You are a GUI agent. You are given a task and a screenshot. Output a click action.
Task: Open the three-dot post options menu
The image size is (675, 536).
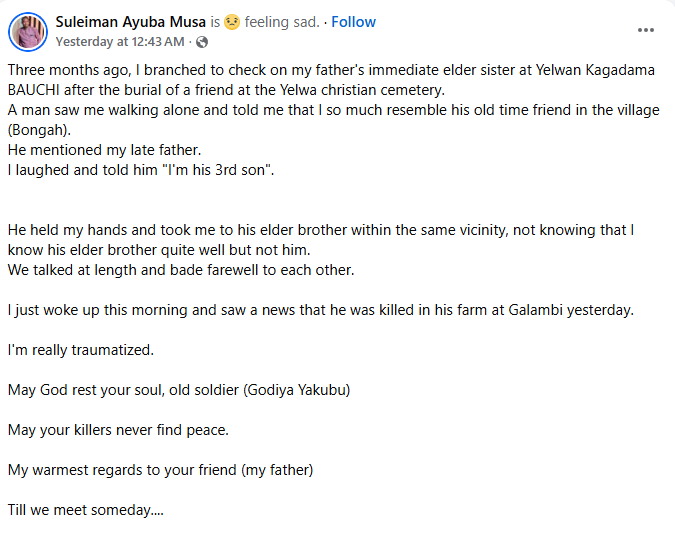pyautogui.click(x=645, y=30)
